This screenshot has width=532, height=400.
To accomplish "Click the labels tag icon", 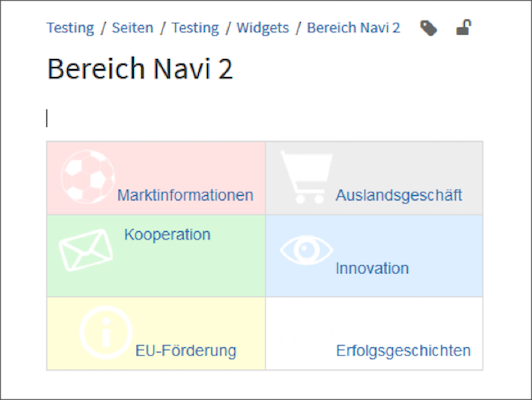I will [429, 28].
